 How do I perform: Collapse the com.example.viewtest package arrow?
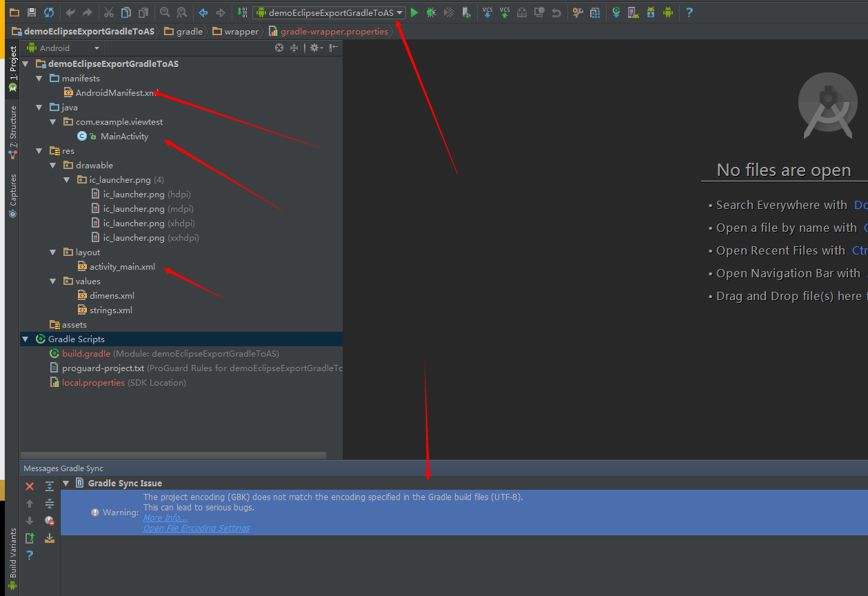[x=54, y=121]
